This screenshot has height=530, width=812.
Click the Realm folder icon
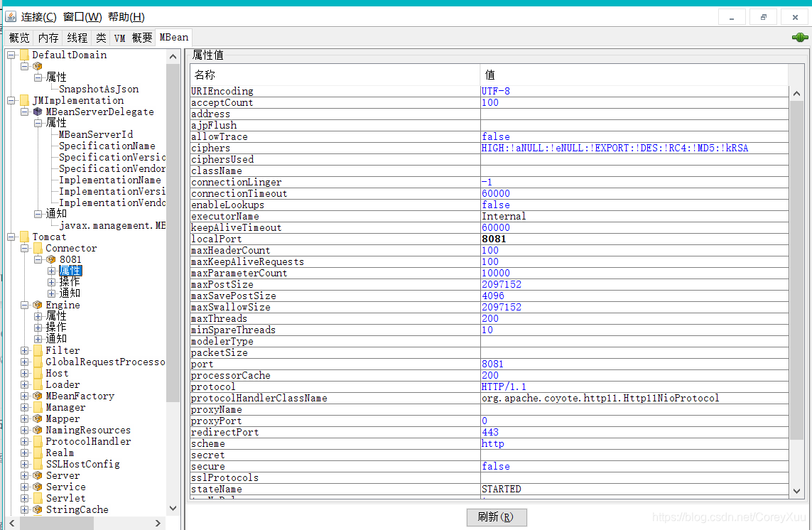(38, 453)
